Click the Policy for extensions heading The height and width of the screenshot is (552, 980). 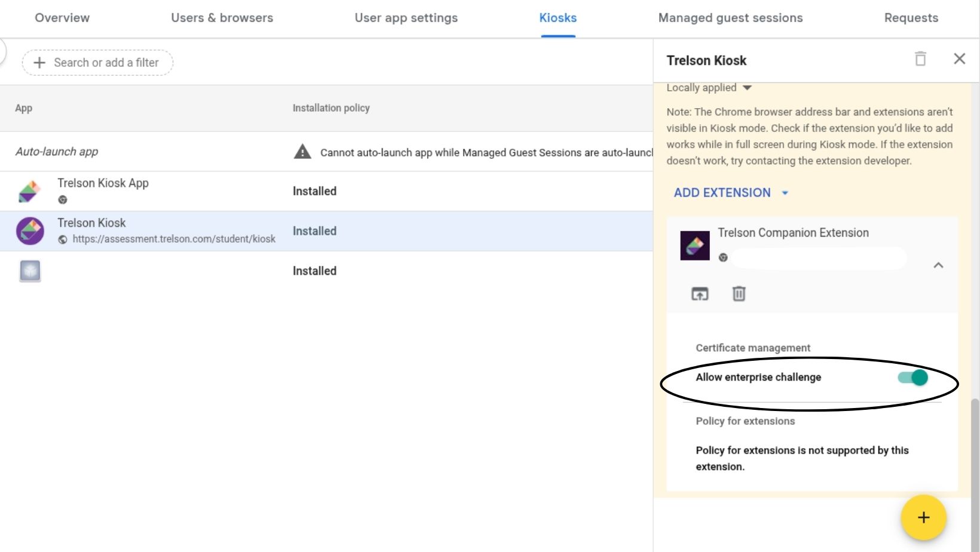745,421
